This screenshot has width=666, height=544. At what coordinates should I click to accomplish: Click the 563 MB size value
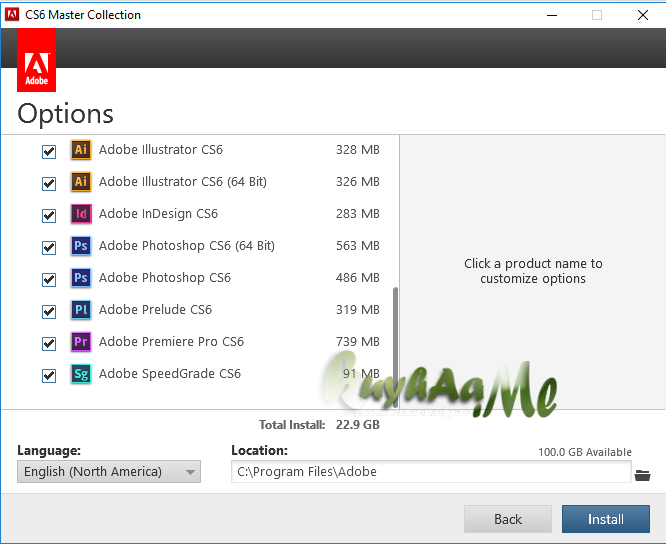(x=358, y=245)
